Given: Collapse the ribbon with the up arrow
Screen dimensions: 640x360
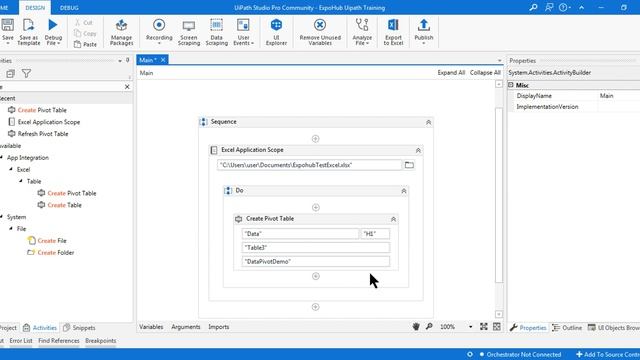Looking at the screenshot, I should click(x=582, y=7).
